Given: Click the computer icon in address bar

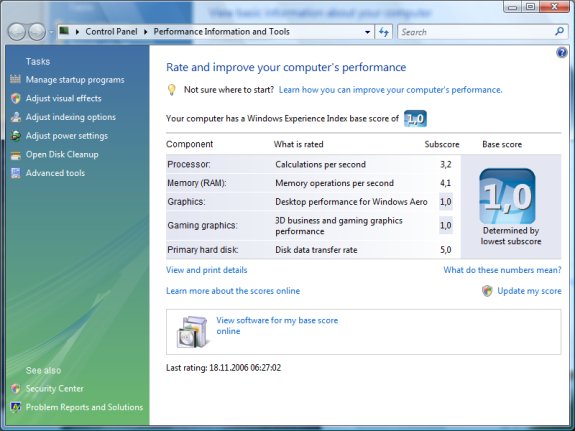Looking at the screenshot, I should 64,31.
